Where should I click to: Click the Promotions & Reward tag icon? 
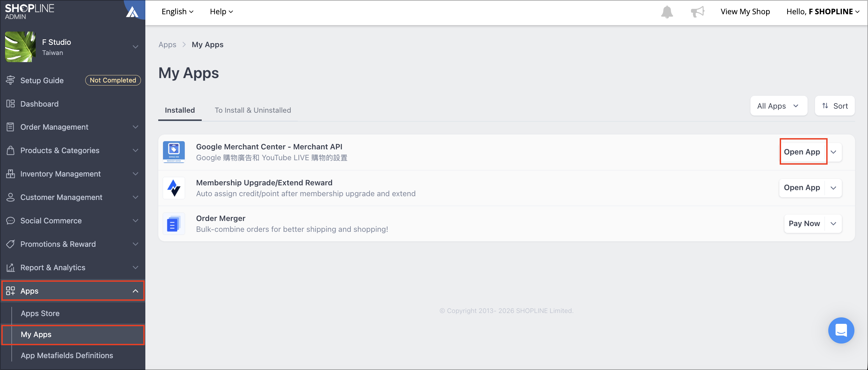[11, 244]
